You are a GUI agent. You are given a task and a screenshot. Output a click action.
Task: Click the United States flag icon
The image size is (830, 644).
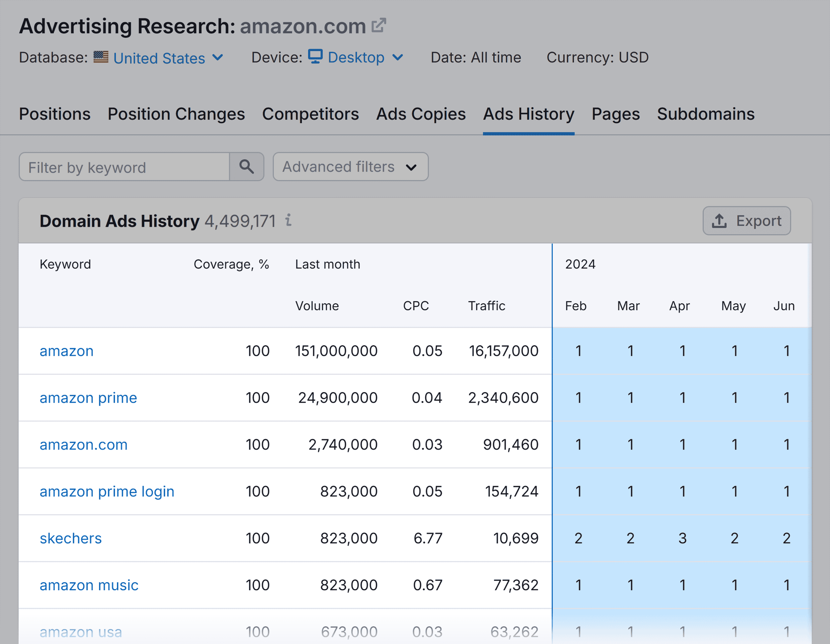point(101,57)
